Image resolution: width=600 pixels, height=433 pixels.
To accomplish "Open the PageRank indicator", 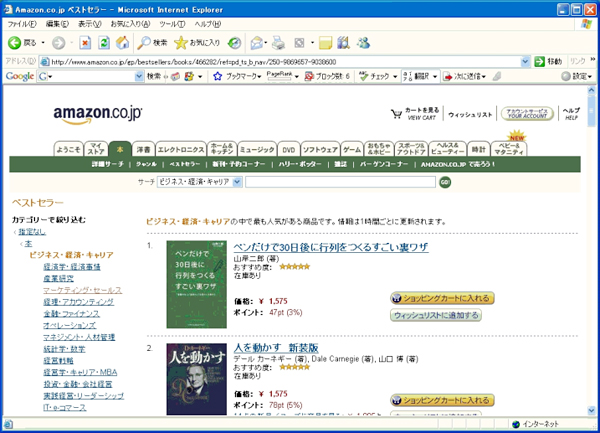I will click(279, 76).
